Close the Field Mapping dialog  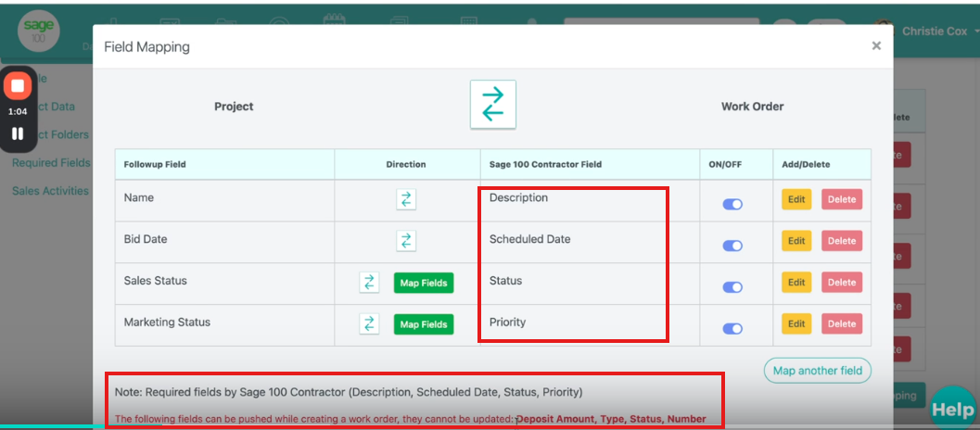pyautogui.click(x=876, y=45)
